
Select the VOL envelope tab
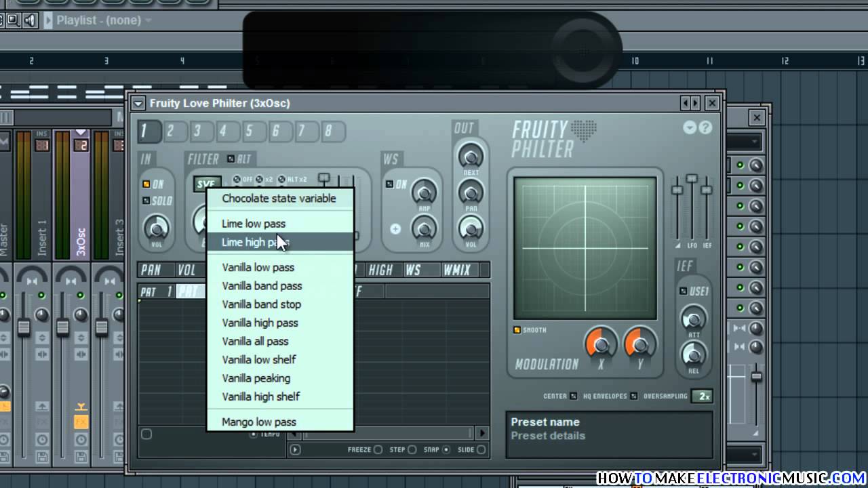click(186, 270)
